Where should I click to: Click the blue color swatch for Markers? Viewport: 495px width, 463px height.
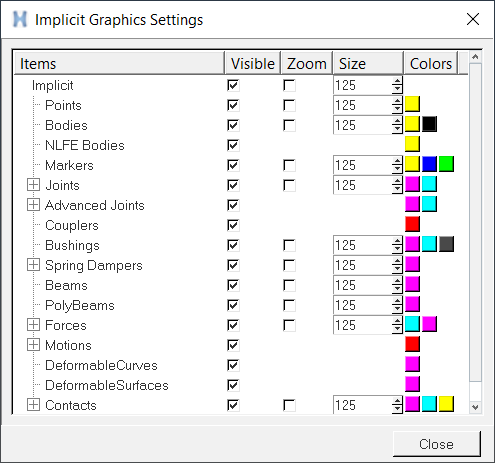[429, 164]
